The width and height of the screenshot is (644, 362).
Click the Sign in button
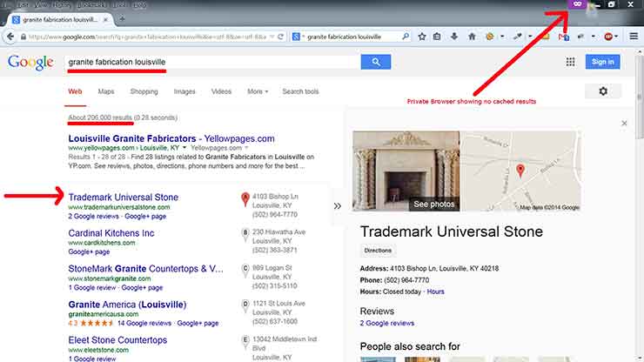(x=602, y=62)
